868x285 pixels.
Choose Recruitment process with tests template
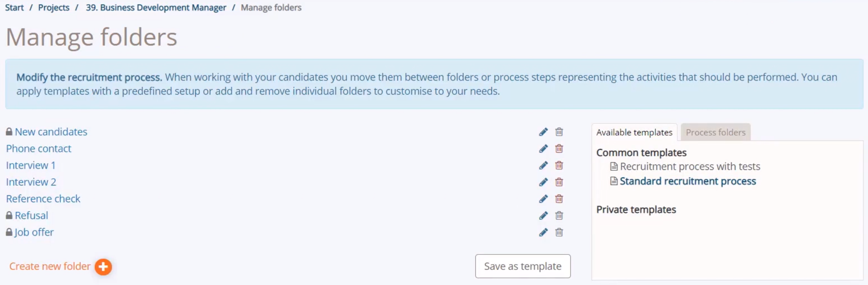690,167
